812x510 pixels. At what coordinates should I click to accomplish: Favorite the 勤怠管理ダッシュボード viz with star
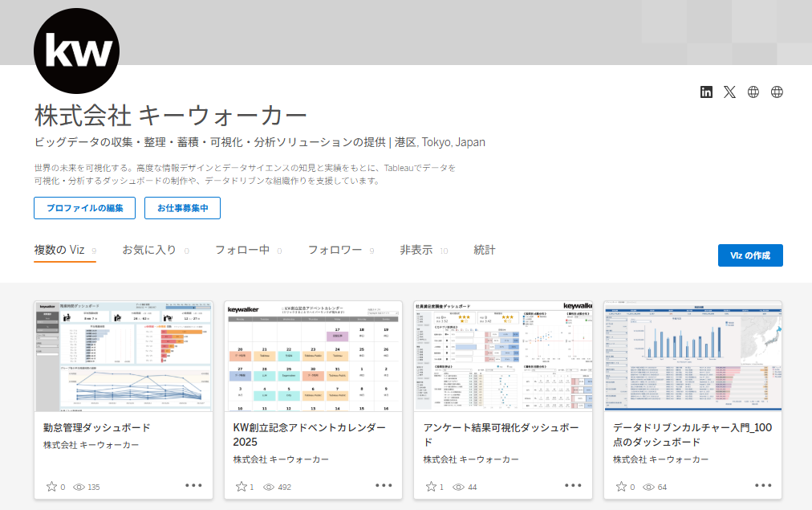[x=51, y=487]
